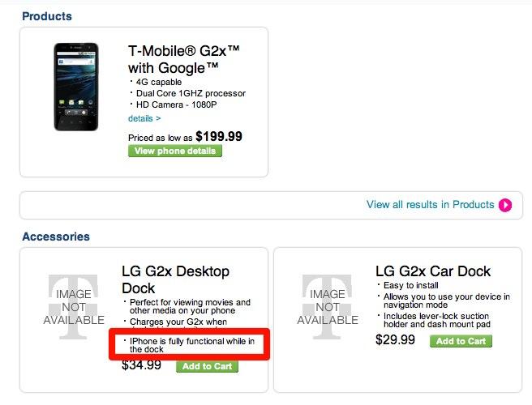The height and width of the screenshot is (405, 532).
Task: Click the Car Dock image-not-available placeholder
Action: tap(328, 307)
